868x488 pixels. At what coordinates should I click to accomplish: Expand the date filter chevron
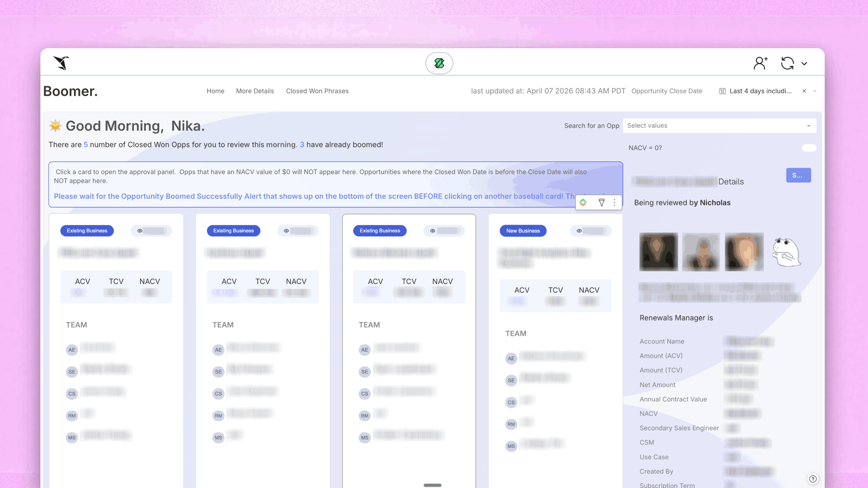tap(815, 91)
